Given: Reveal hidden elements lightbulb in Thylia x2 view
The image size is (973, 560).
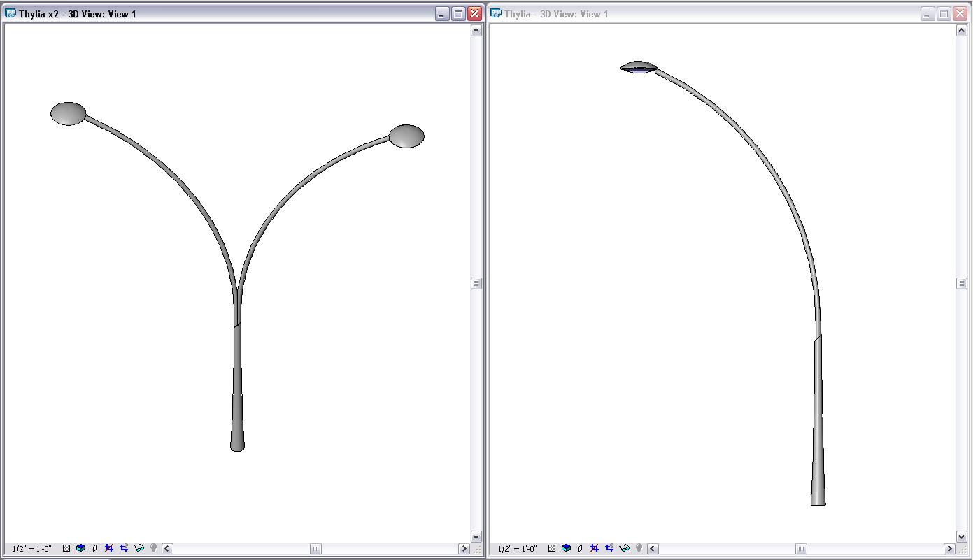Looking at the screenshot, I should (153, 549).
